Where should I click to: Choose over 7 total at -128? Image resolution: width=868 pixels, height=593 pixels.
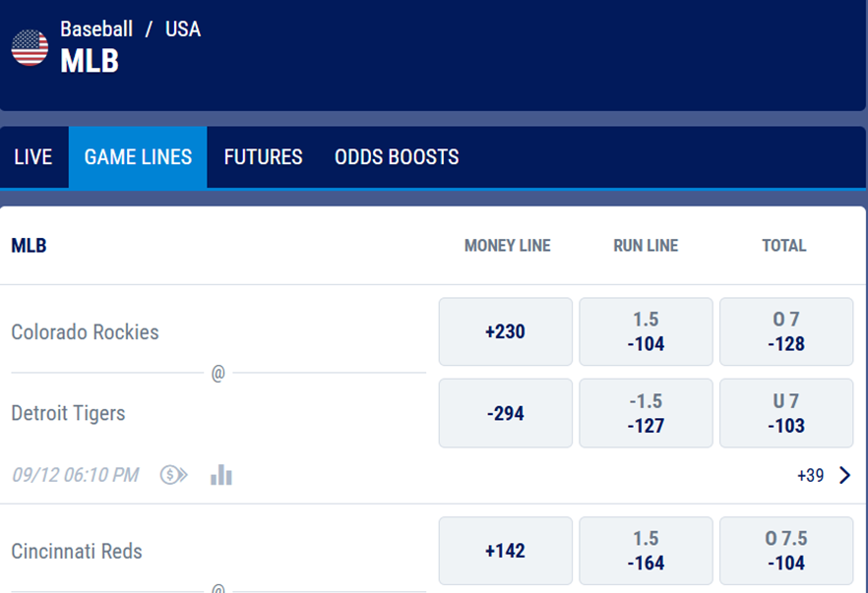(x=786, y=332)
